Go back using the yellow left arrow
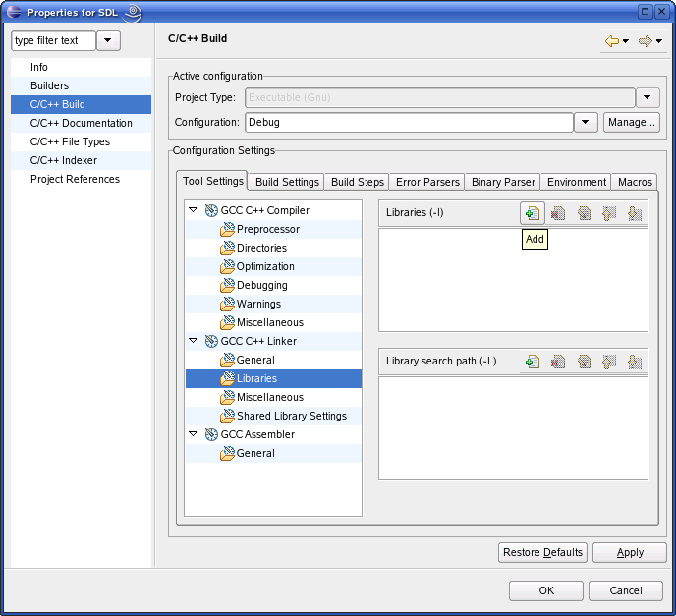 (612, 41)
